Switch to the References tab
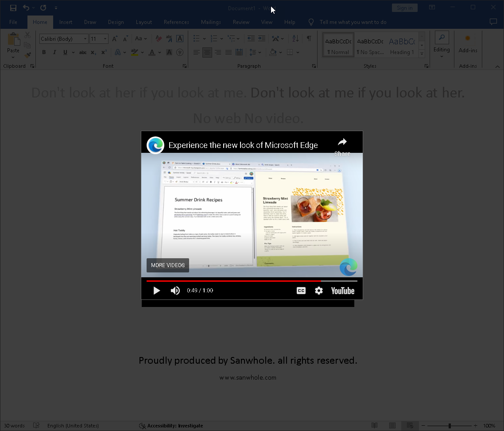Screen dimensions: 504x431 (176, 22)
